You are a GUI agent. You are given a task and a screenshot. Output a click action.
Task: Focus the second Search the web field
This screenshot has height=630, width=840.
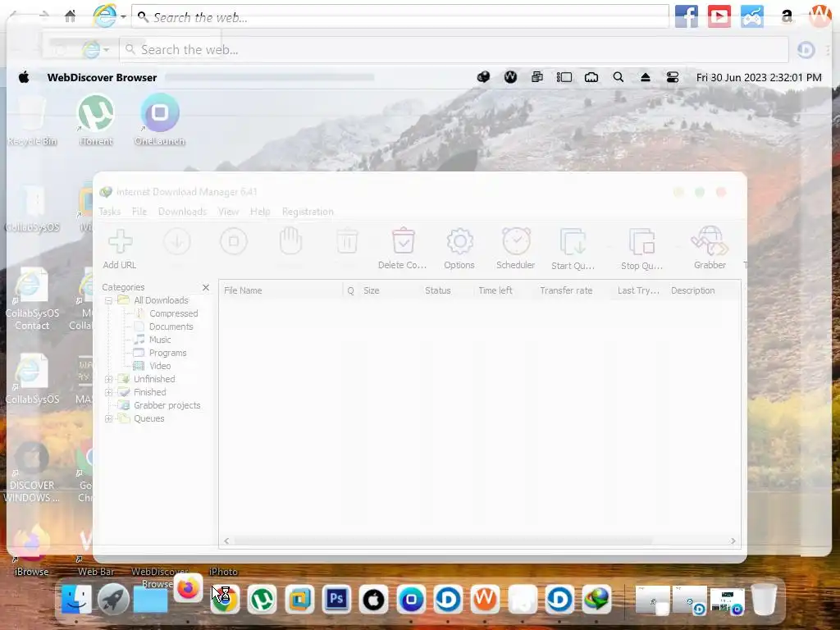(454, 50)
